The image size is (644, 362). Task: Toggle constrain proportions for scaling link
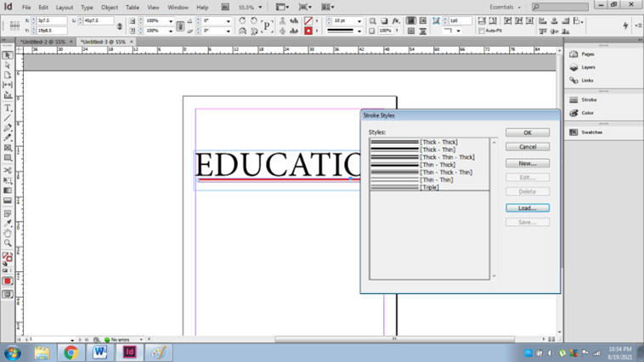179,25
